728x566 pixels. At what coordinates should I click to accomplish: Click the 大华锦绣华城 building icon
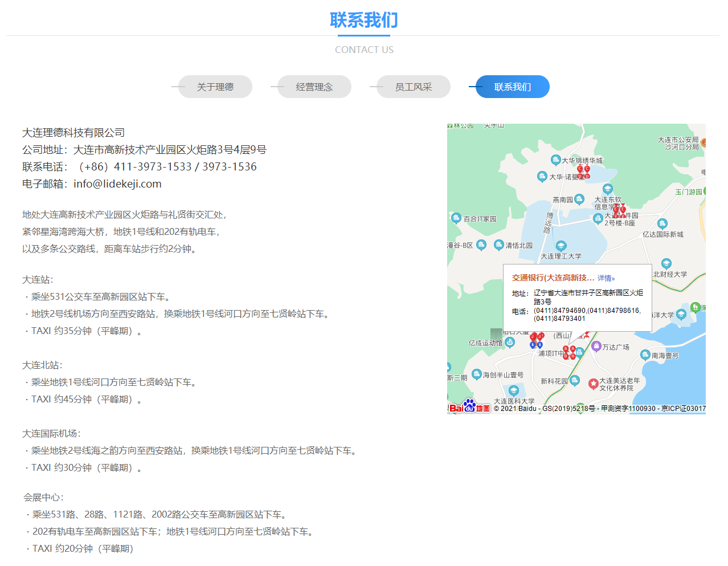point(555,160)
